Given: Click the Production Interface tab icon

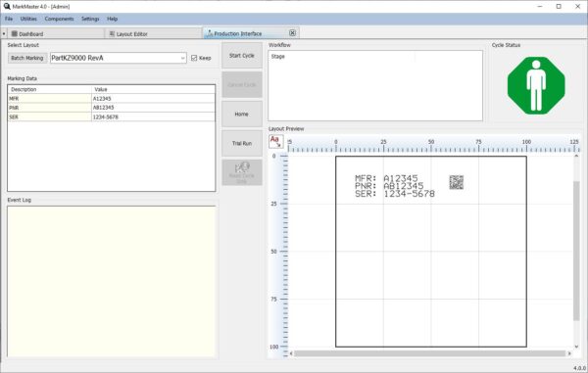Looking at the screenshot, I should pos(210,33).
